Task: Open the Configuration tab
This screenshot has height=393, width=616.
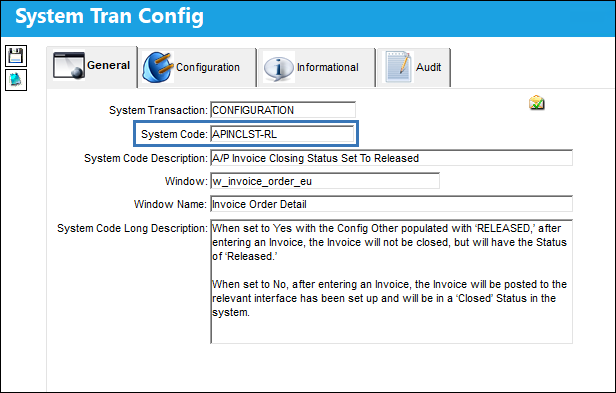Action: (197, 67)
